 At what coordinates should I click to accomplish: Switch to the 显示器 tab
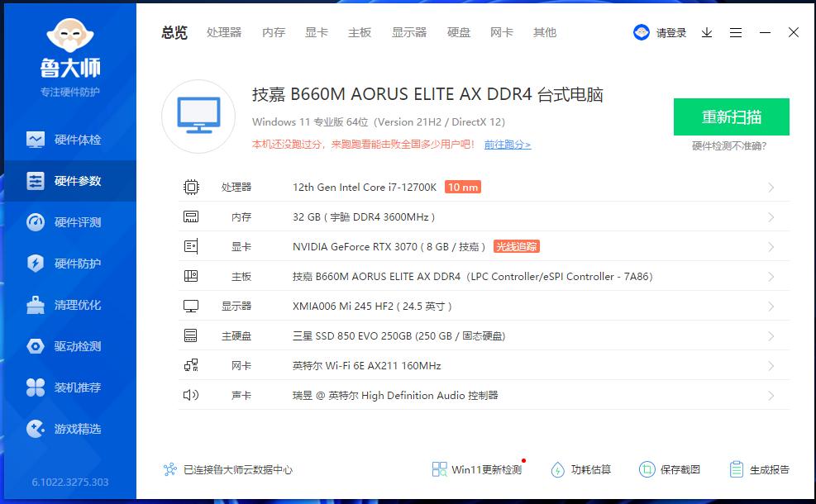409,32
